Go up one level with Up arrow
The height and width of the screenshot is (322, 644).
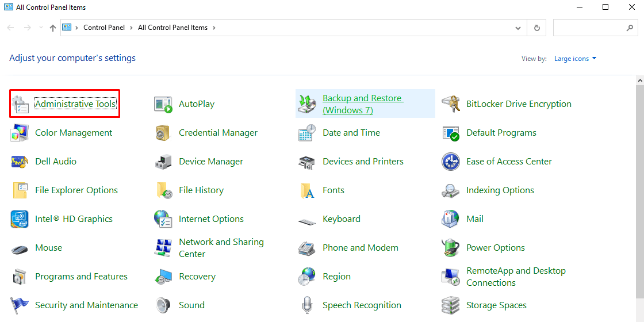pyautogui.click(x=52, y=28)
